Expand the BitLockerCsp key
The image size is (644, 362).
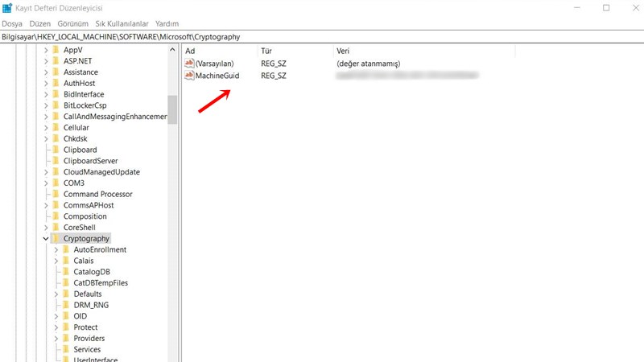[x=46, y=105]
